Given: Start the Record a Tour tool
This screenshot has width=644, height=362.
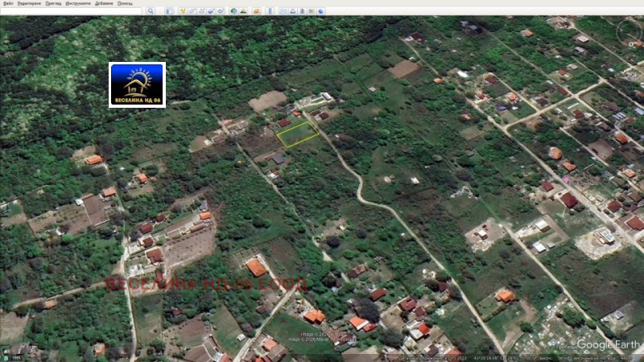Looking at the screenshot, I should pos(221,11).
